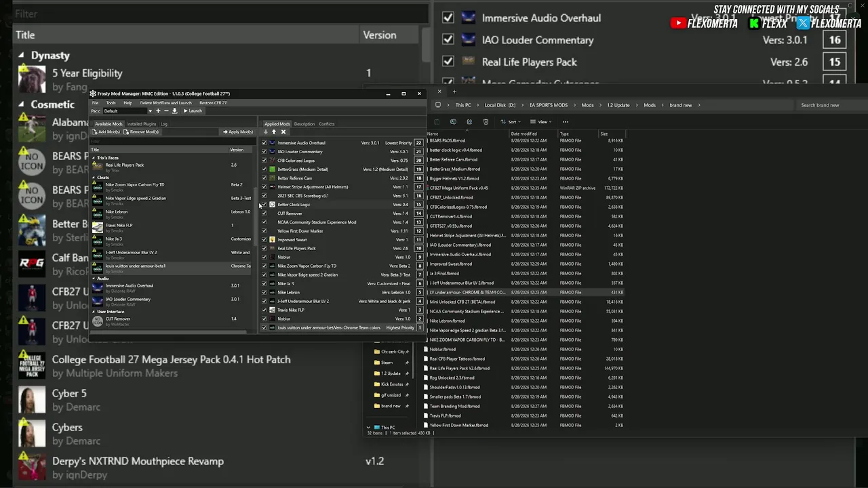Screen dimensions: 868x488
Task: Collapse the Audio category in Available Mods
Action: coord(94,279)
